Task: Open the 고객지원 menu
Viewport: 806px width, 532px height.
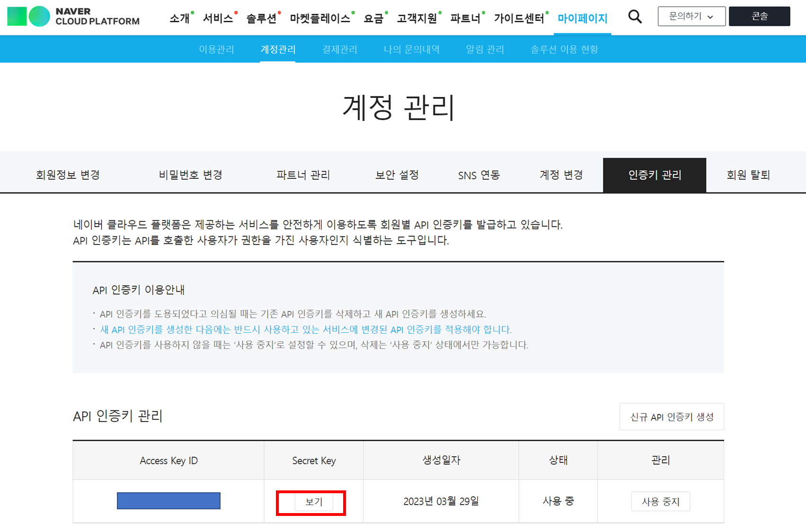Action: click(416, 18)
